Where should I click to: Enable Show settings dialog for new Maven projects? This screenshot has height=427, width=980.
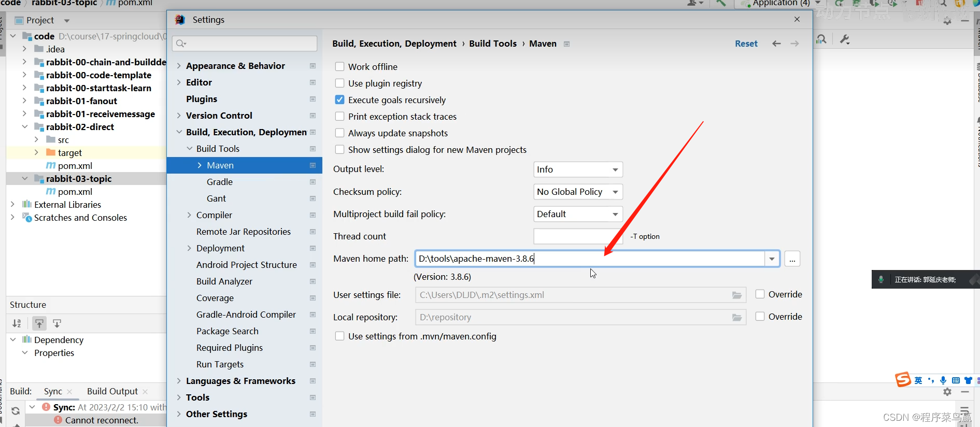click(339, 149)
